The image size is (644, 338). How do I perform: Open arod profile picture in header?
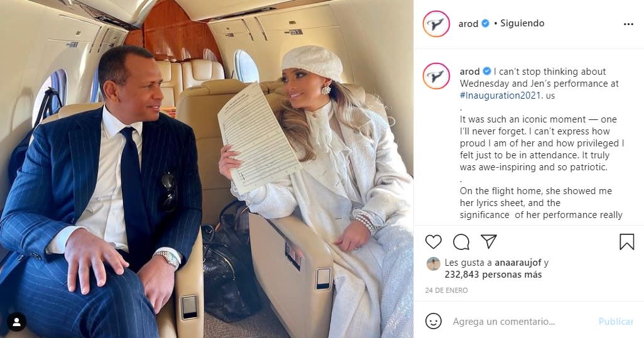coord(436,24)
